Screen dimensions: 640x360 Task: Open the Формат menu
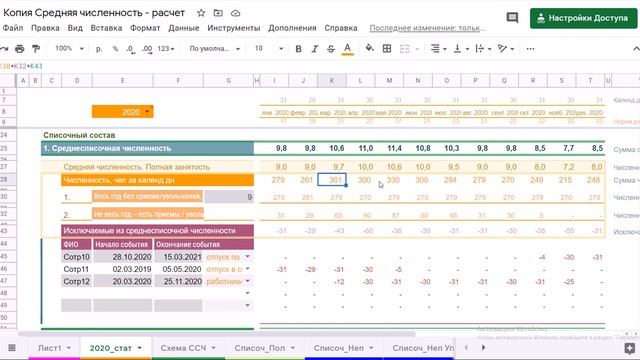145,28
